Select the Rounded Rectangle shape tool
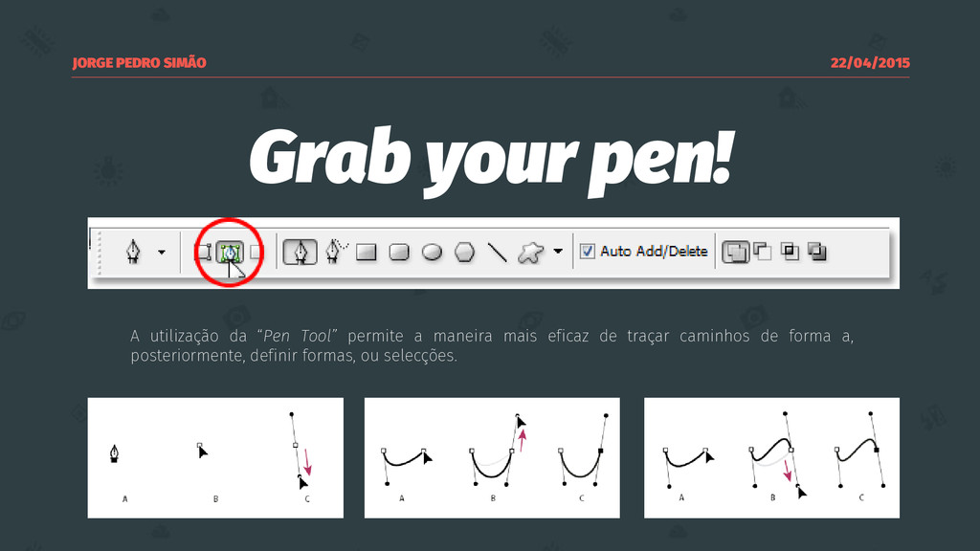Viewport: 980px width, 551px height. 399,253
